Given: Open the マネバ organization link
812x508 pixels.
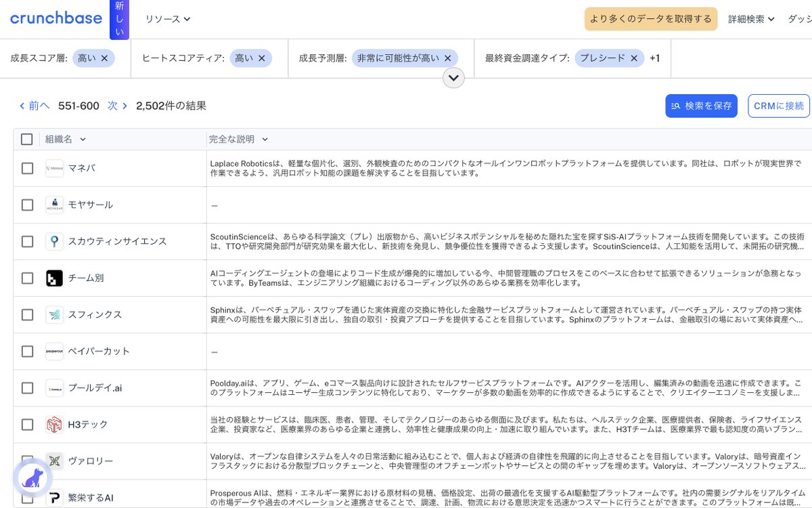Looking at the screenshot, I should [82, 168].
